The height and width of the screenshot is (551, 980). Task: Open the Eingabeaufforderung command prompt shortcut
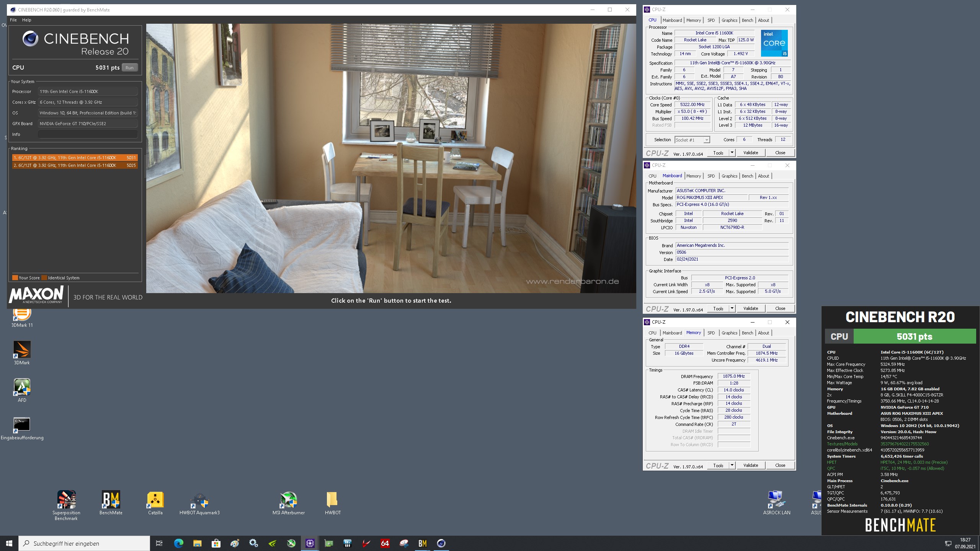[22, 428]
